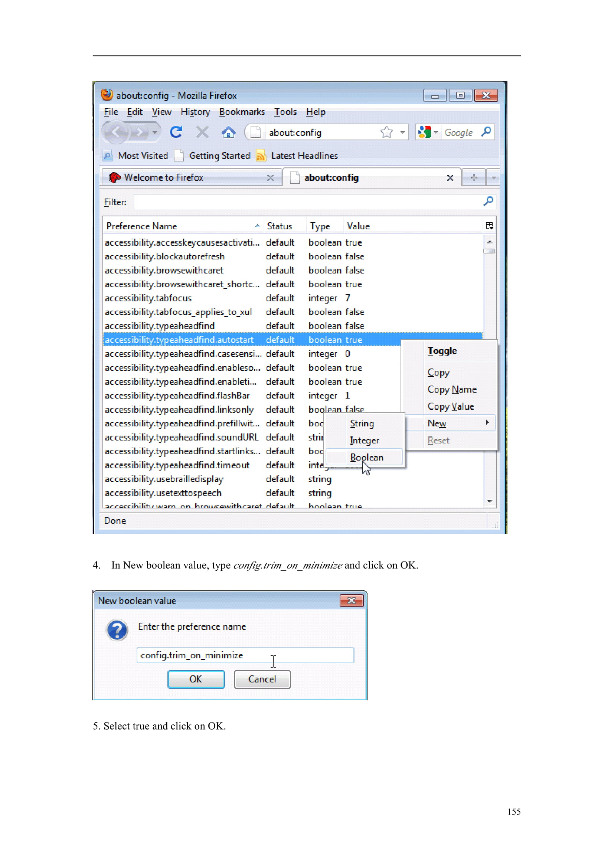This screenshot has height=868, width=614.
Task: Close the about:config tab
Action: pyautogui.click(x=450, y=178)
